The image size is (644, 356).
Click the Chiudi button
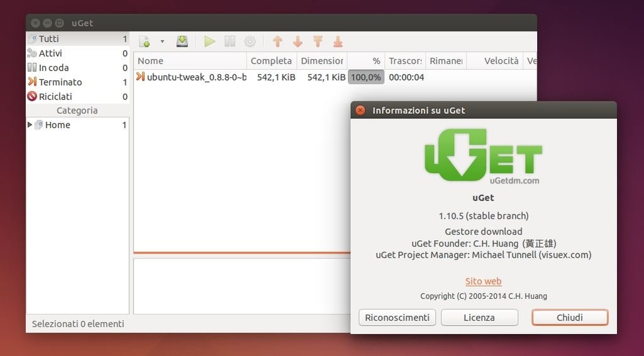click(x=570, y=318)
